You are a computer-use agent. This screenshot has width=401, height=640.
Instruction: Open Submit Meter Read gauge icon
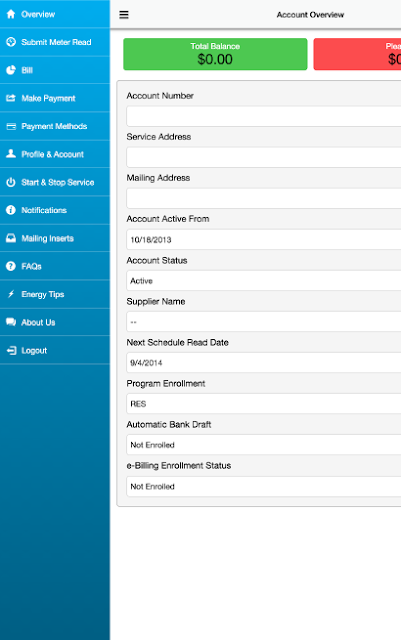11,42
